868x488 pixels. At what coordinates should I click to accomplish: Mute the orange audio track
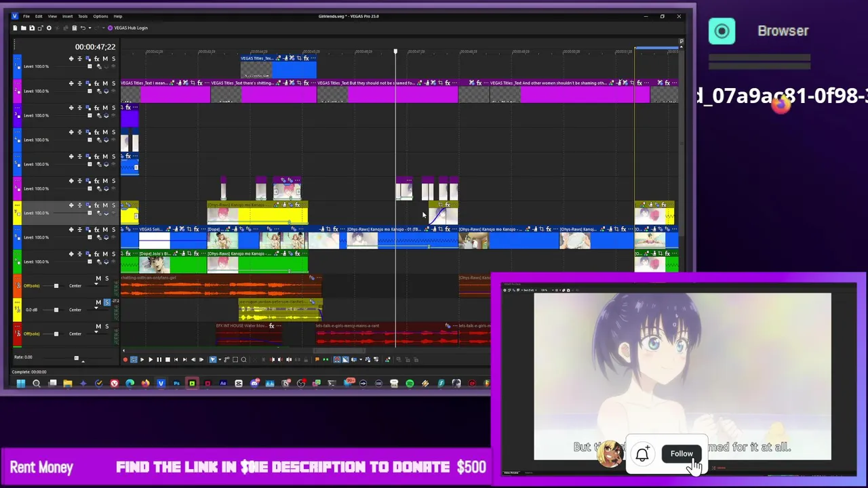(98, 279)
